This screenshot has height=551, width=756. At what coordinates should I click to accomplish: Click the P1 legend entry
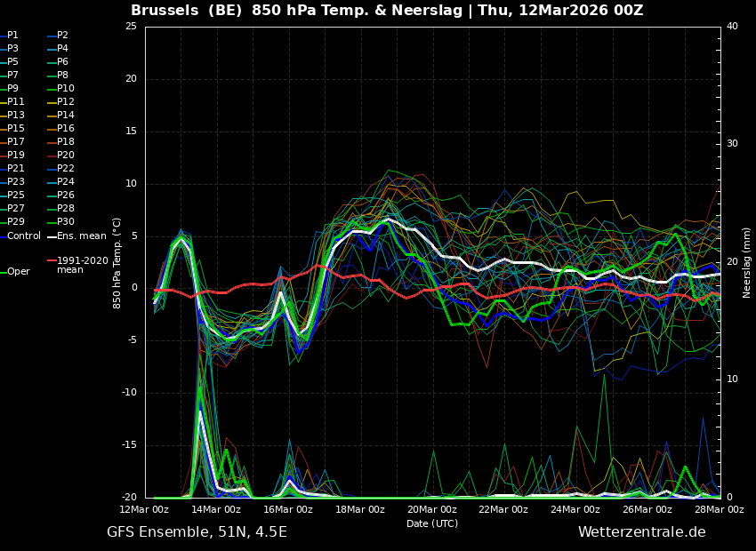[12, 36]
